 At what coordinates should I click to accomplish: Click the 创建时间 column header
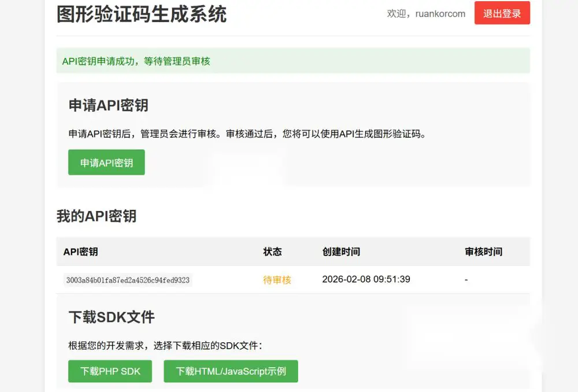click(341, 252)
